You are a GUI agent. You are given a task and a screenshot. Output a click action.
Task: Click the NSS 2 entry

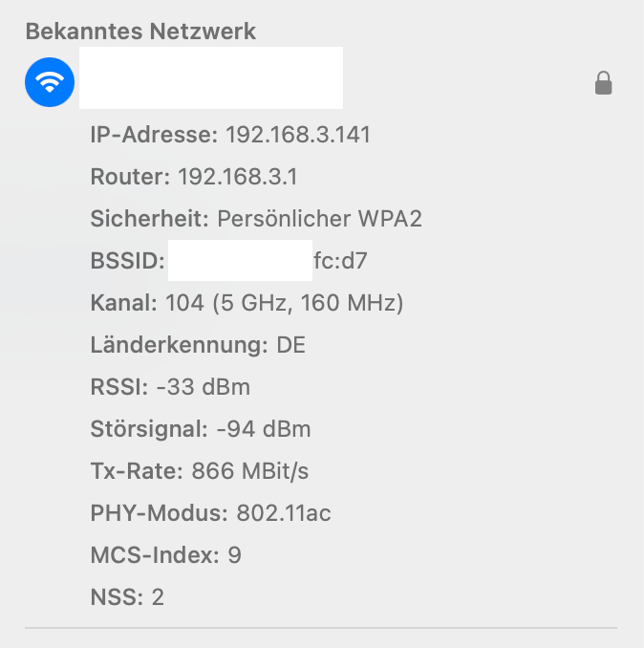(x=127, y=597)
